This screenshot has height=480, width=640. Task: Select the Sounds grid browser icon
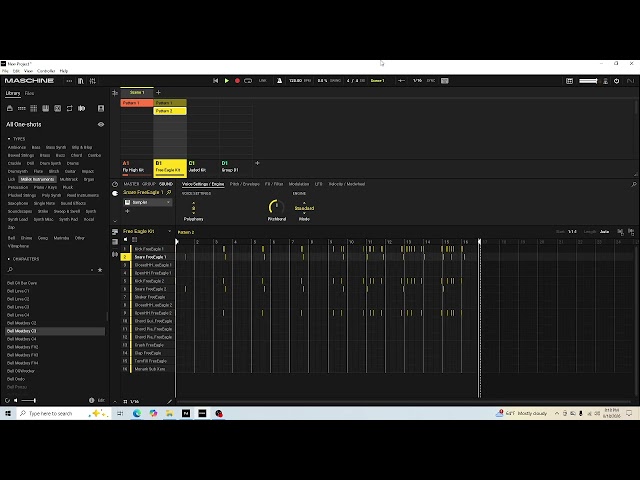pos(33,108)
